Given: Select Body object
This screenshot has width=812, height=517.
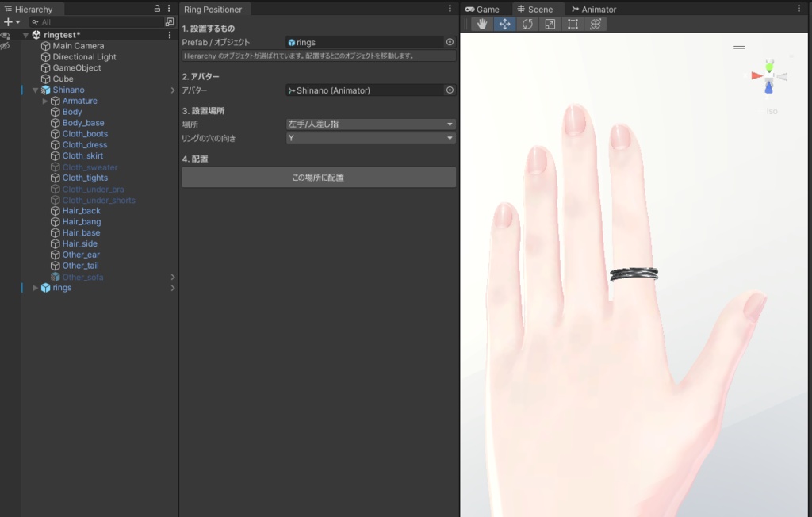Looking at the screenshot, I should click(72, 112).
